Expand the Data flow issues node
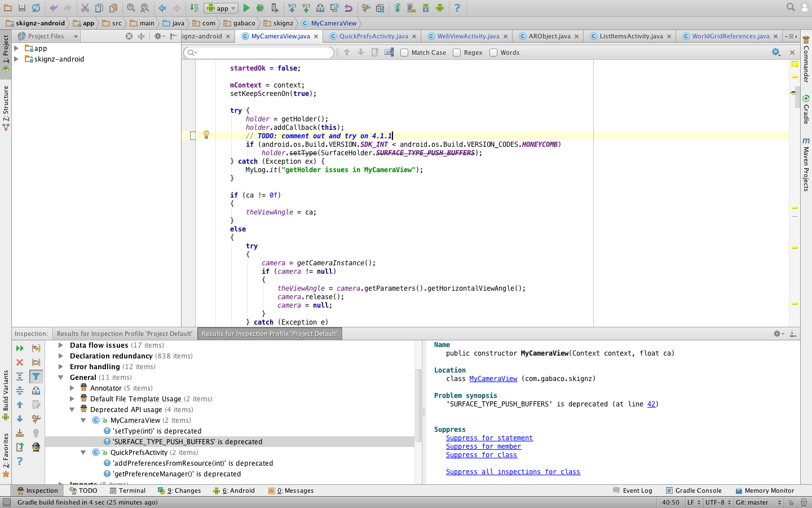Viewport: 812px width, 508px height. (x=60, y=345)
